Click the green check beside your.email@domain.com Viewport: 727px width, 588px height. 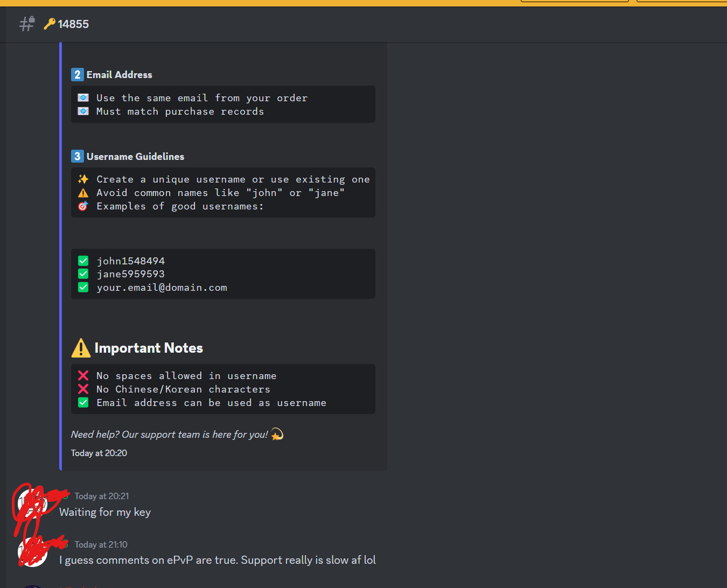pyautogui.click(x=83, y=287)
